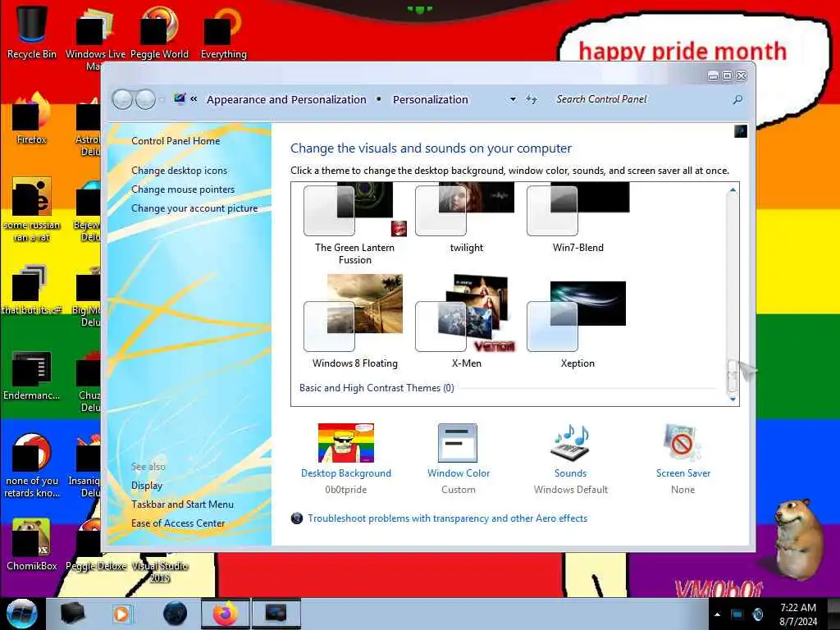Viewport: 840px width, 630px height.
Task: Open the dark globe taskbar icon
Action: coord(176,614)
